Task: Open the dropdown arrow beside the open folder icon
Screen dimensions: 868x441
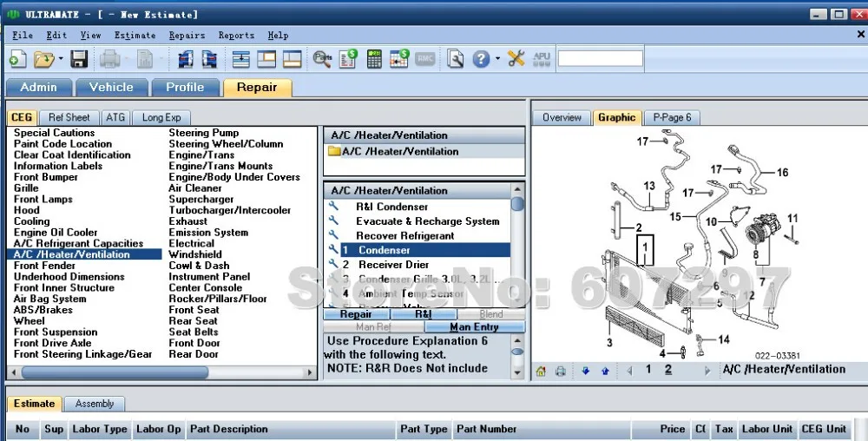Action: pyautogui.click(x=61, y=59)
